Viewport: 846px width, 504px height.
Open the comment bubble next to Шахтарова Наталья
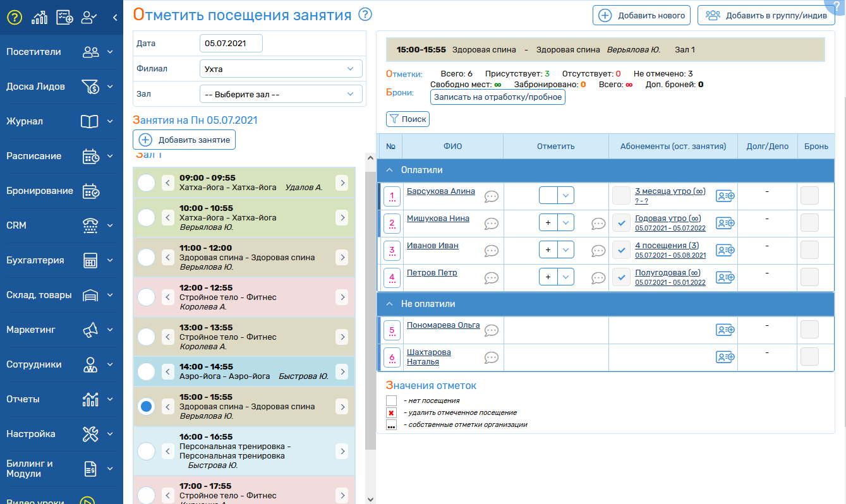click(491, 358)
